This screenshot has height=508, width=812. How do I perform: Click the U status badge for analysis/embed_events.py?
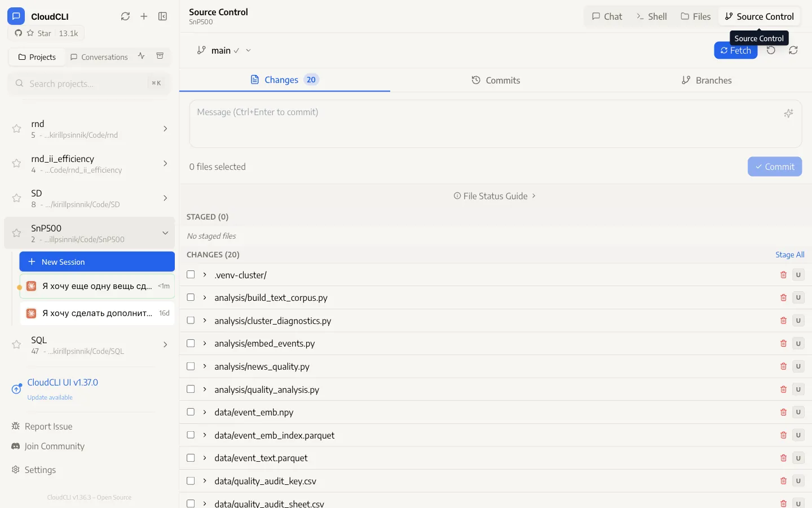tap(798, 343)
